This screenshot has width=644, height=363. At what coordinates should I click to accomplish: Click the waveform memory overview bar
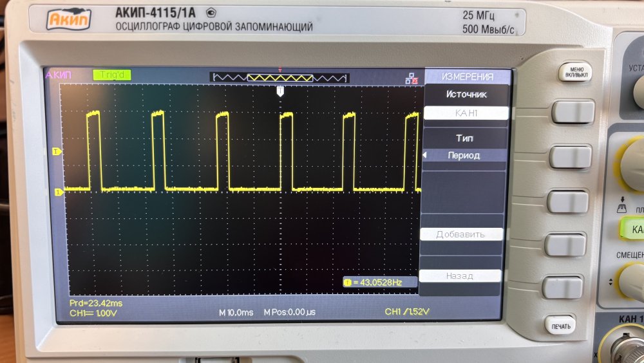tap(280, 78)
